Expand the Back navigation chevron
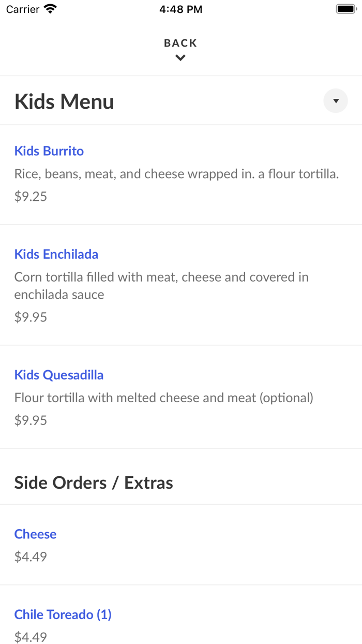Image resolution: width=362 pixels, height=644 pixels. click(x=180, y=57)
